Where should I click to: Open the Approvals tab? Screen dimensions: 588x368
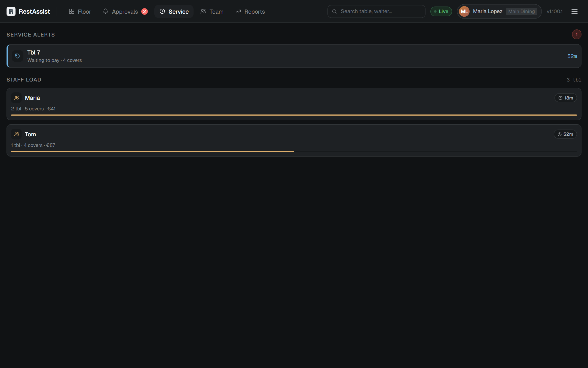[125, 11]
